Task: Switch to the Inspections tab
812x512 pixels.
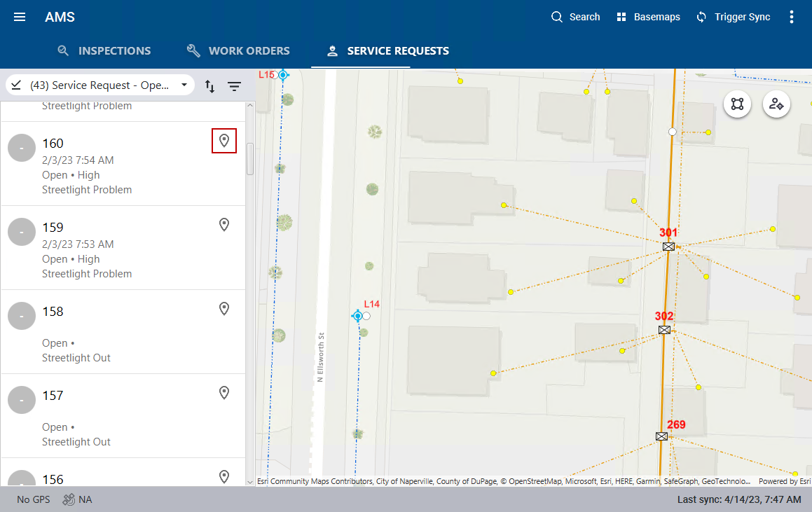Action: click(104, 50)
